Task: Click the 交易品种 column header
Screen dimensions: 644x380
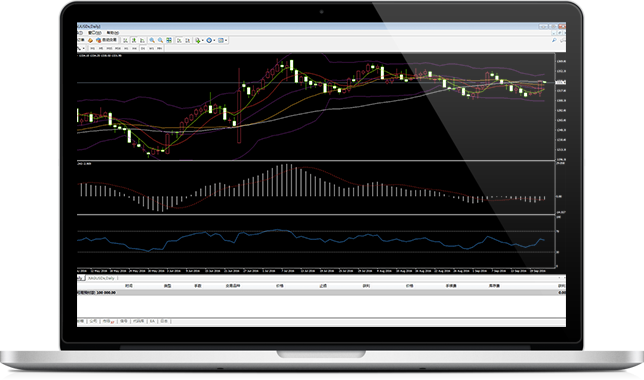Action: [233, 286]
